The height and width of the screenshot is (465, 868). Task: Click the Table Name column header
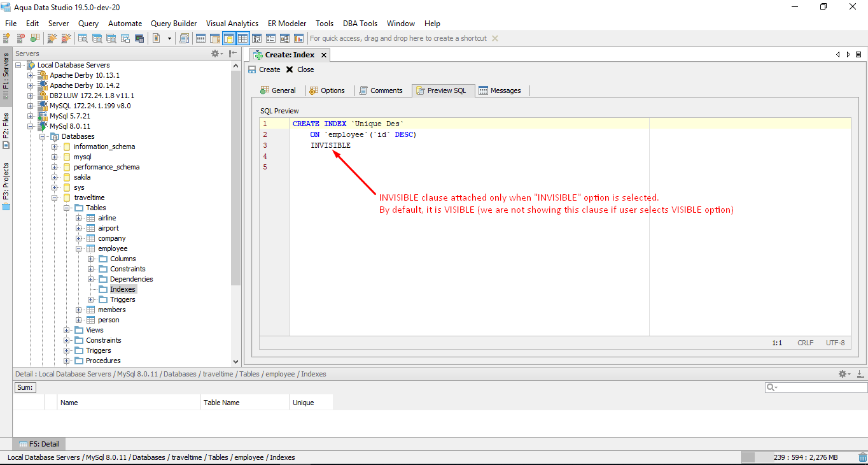(244, 403)
